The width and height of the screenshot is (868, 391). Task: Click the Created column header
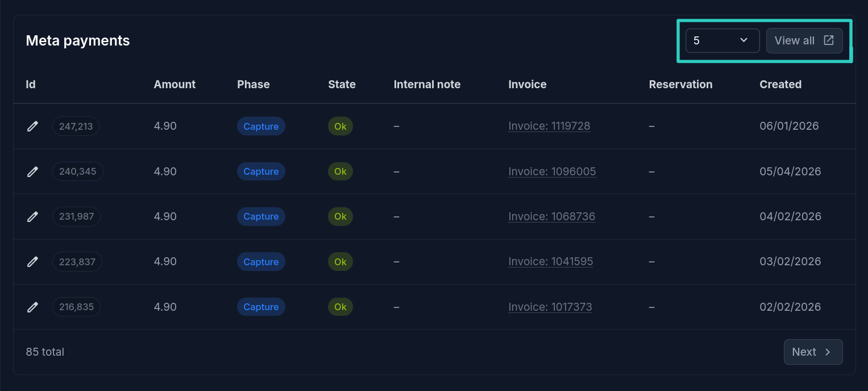click(780, 84)
